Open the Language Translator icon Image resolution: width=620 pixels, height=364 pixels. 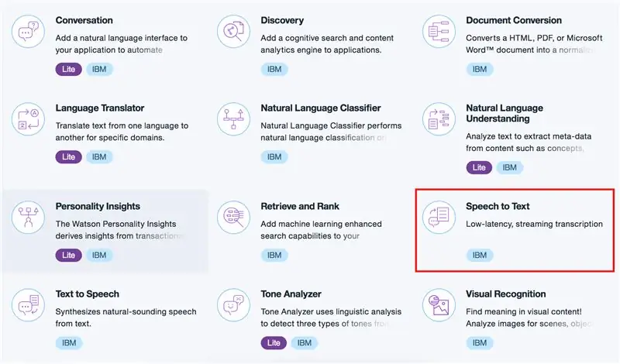(x=28, y=119)
